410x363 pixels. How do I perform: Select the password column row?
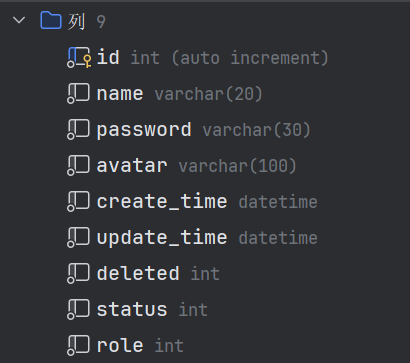click(204, 130)
